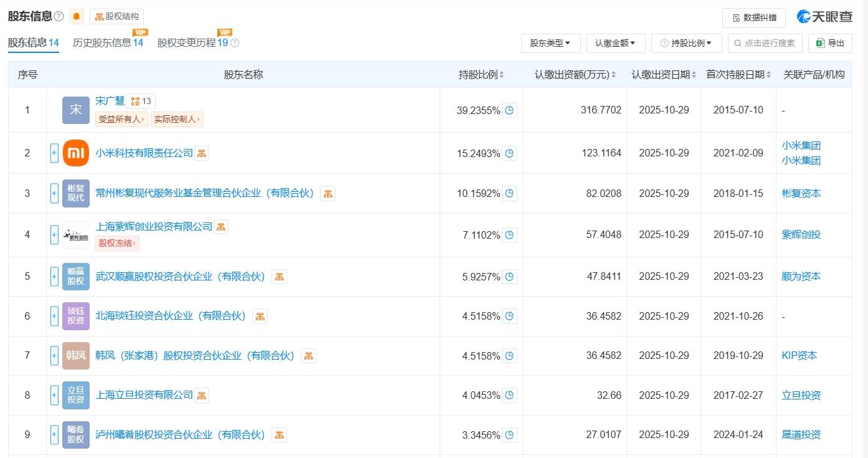Open the 立旦投资 related link
Screen dimensions: 868x458
pyautogui.click(x=801, y=396)
